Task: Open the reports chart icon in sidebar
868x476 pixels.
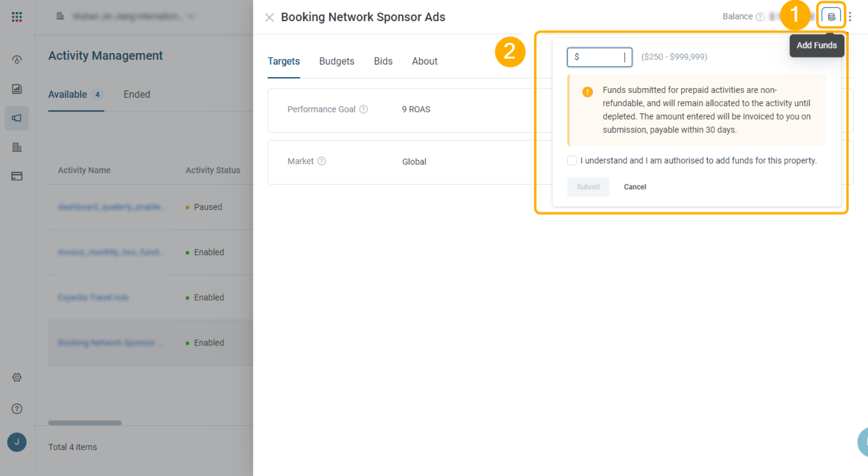Action: (17, 89)
